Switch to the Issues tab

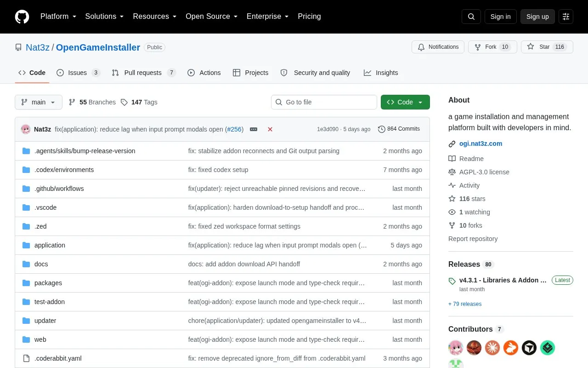point(78,73)
